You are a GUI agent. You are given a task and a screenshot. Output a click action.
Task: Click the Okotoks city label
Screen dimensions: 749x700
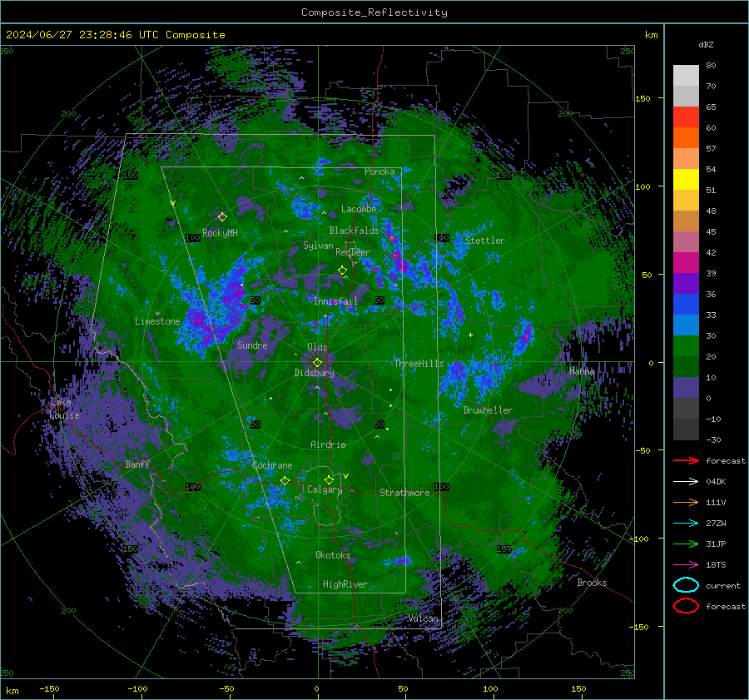(x=333, y=555)
